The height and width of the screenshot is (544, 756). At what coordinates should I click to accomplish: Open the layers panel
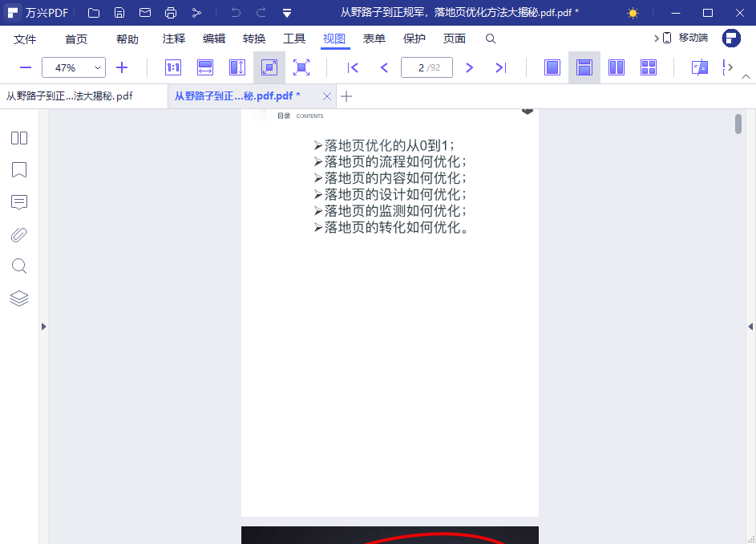[x=19, y=298]
